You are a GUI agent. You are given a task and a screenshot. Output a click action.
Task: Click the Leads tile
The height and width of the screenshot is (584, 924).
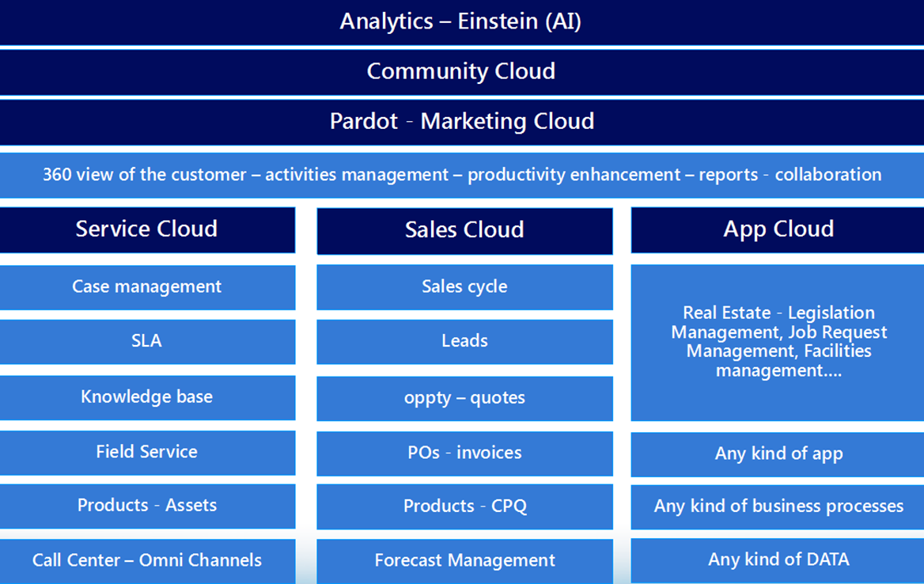(x=464, y=341)
